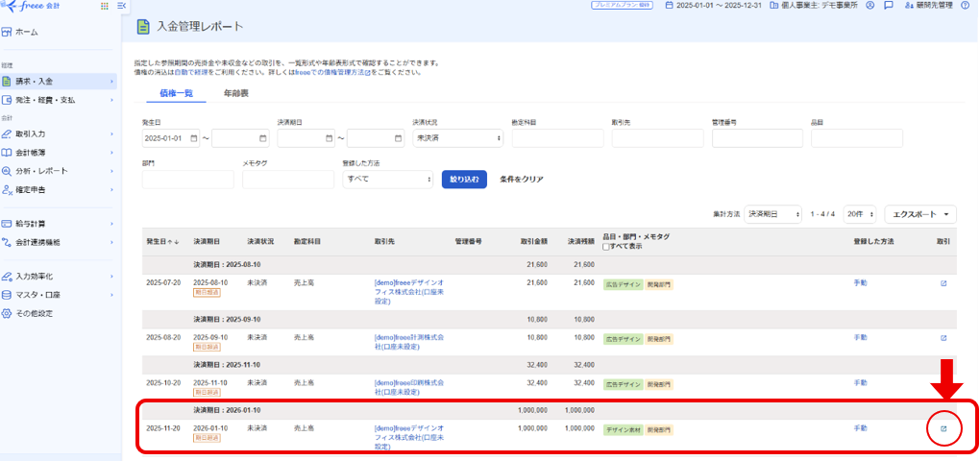Viewport: 980px width, 461px height.
Task: Click the デザイン素材 tag
Action: point(622,430)
